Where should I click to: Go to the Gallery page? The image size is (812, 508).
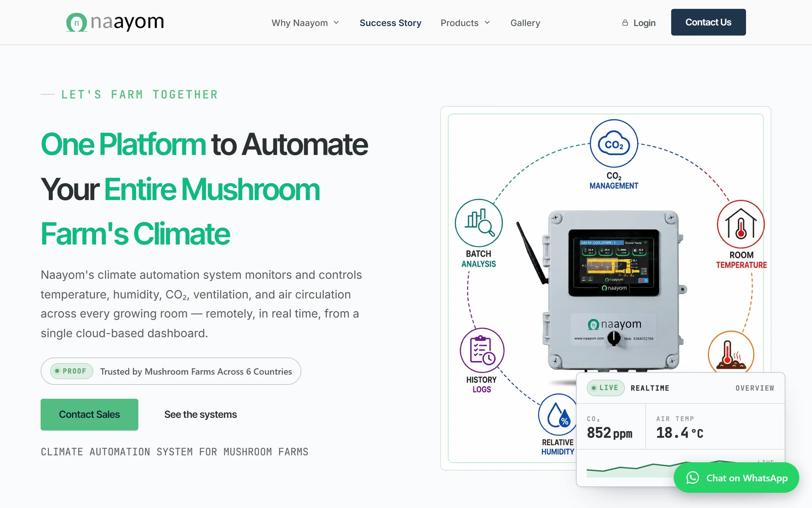525,23
